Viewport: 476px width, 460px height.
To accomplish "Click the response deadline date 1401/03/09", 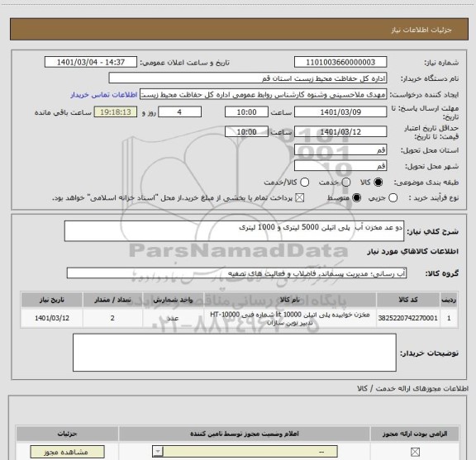I will 340,112.
